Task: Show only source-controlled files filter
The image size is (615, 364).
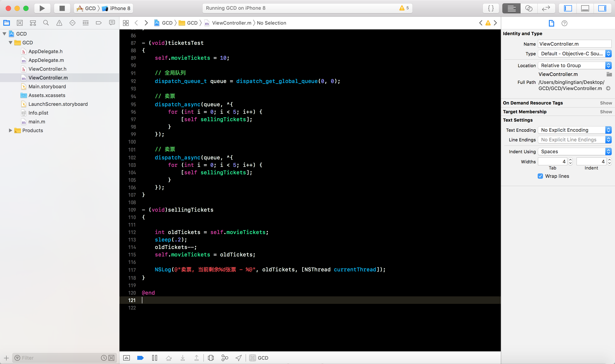Action: coord(111,358)
